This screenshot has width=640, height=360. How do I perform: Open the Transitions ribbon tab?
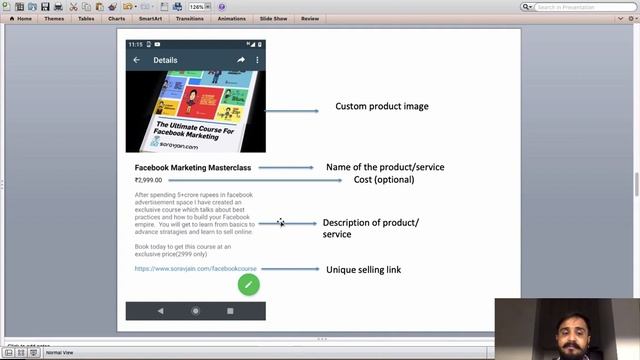coord(189,19)
